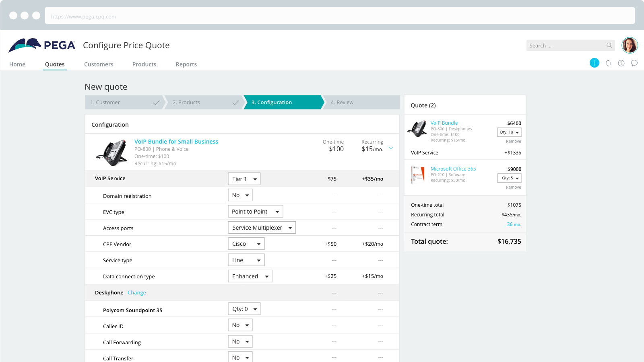Viewport: 644px width, 362px height.
Task: Open the VoIP Service Tier 1 dropdown
Action: pos(244,179)
